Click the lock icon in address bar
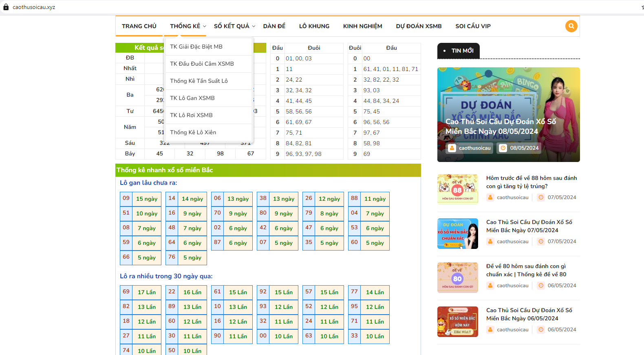644x355 pixels. (6, 7)
